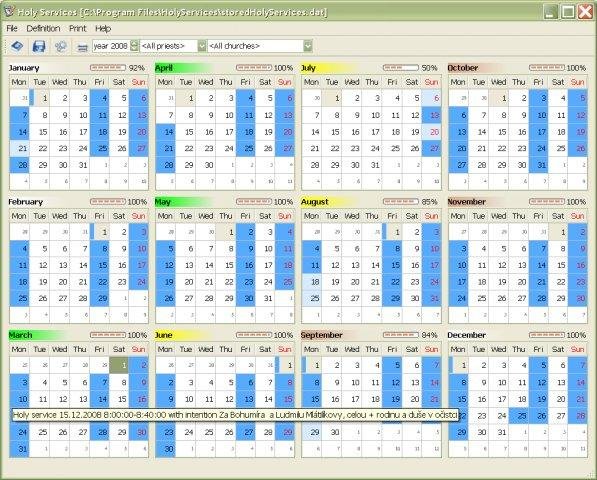The width and height of the screenshot is (597, 480).
Task: Open the Print menu
Action: tap(78, 29)
